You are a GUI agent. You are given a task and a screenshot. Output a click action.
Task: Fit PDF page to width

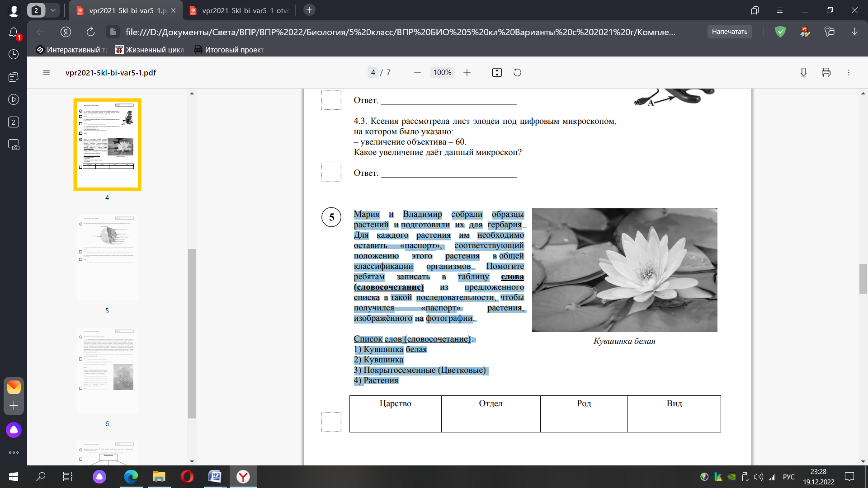point(497,73)
